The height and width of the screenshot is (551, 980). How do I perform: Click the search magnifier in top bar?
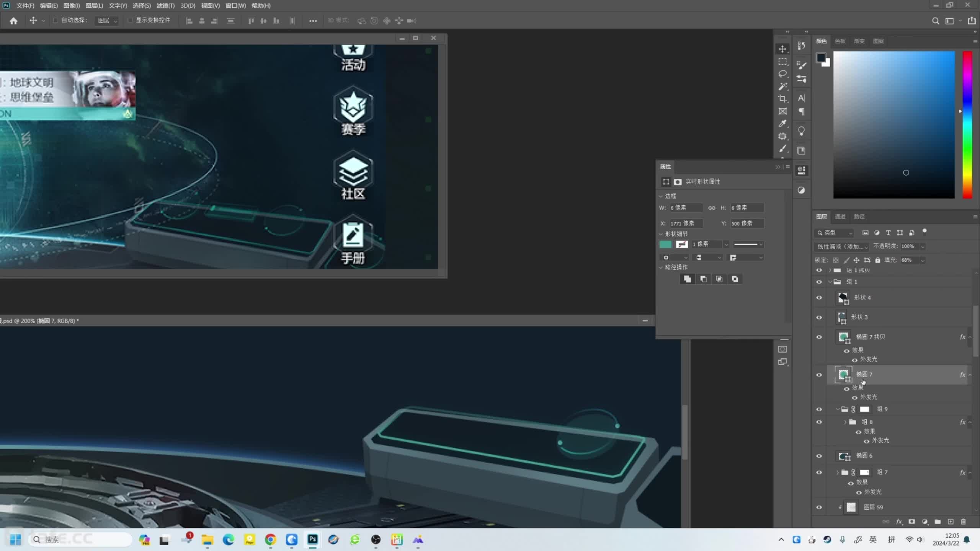tap(935, 21)
